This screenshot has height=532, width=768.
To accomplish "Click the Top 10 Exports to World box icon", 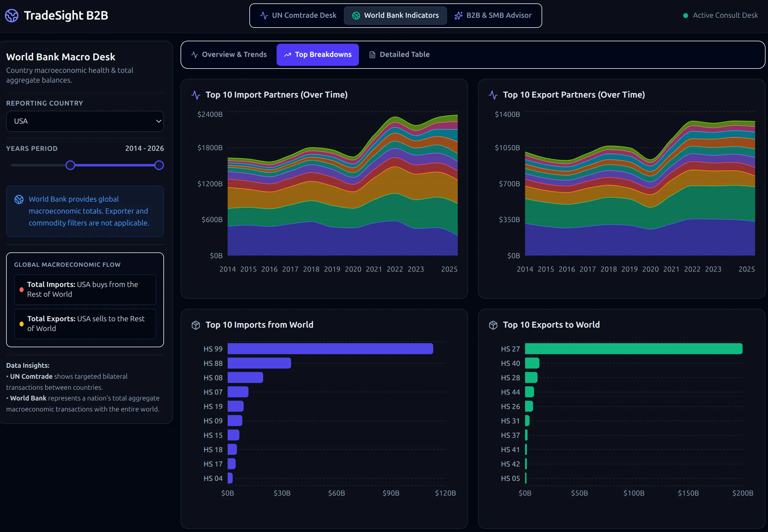I will pyautogui.click(x=493, y=325).
